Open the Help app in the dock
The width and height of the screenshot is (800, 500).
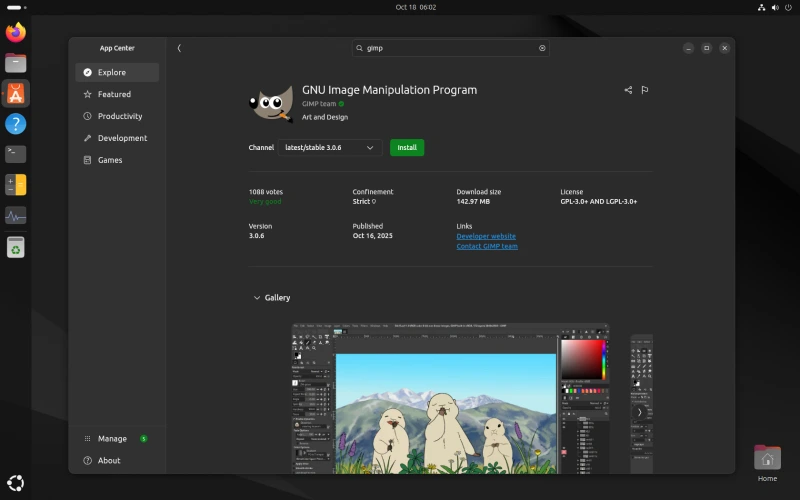pyautogui.click(x=15, y=124)
